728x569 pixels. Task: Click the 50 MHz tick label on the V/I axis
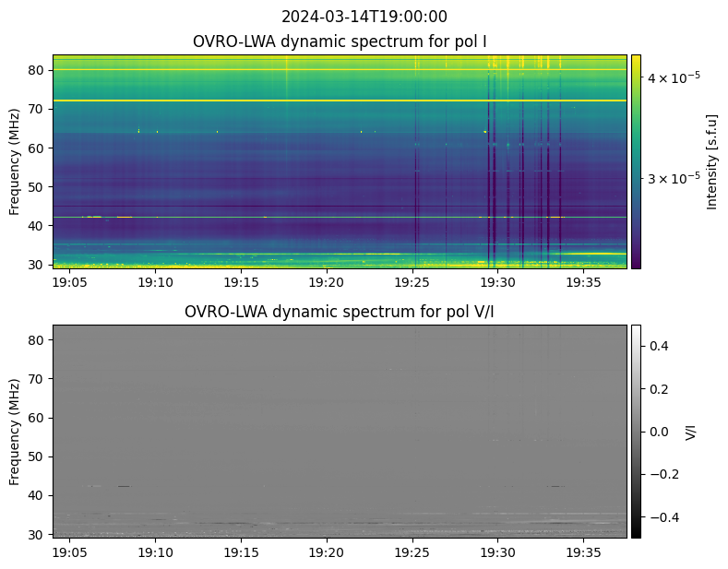tap(36, 456)
